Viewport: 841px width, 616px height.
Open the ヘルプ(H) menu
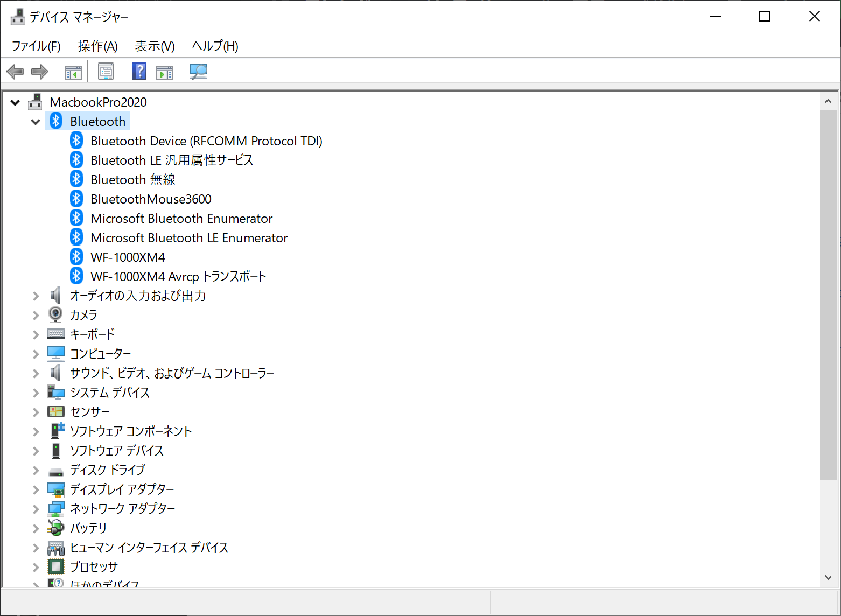click(215, 46)
